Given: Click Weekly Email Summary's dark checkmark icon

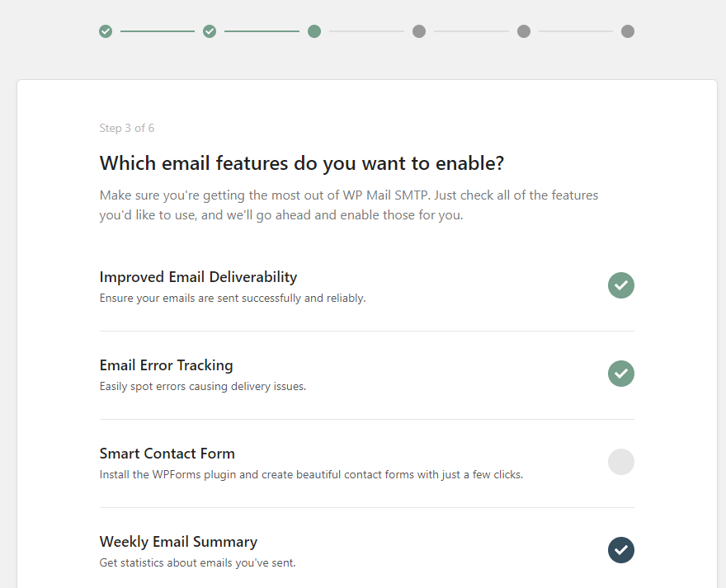Looking at the screenshot, I should [x=621, y=550].
